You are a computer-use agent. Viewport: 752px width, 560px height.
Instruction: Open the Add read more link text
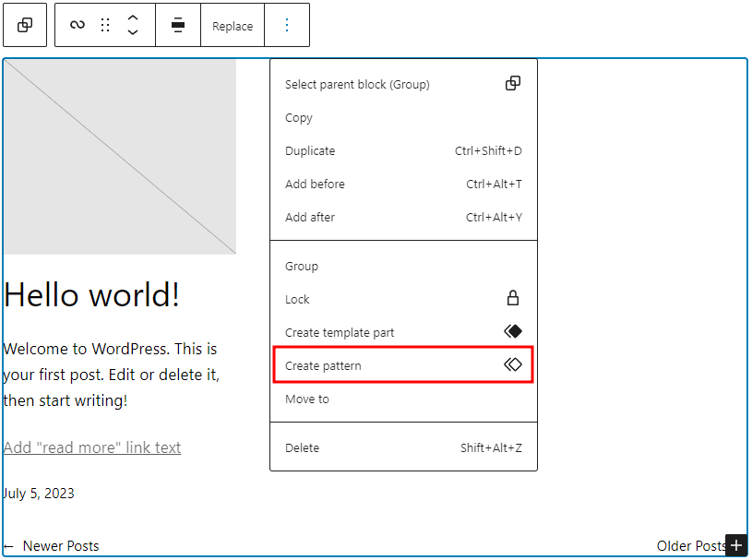(92, 447)
